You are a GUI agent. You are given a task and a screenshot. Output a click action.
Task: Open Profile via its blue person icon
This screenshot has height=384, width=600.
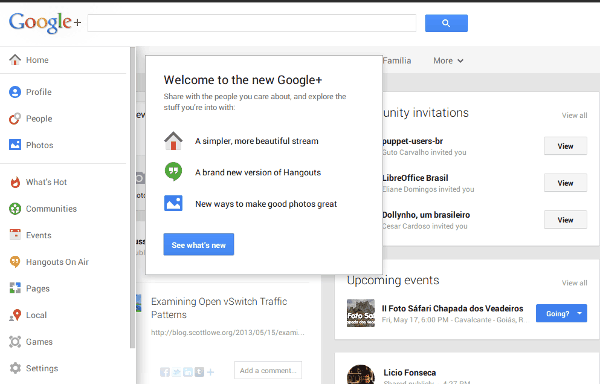pos(15,92)
